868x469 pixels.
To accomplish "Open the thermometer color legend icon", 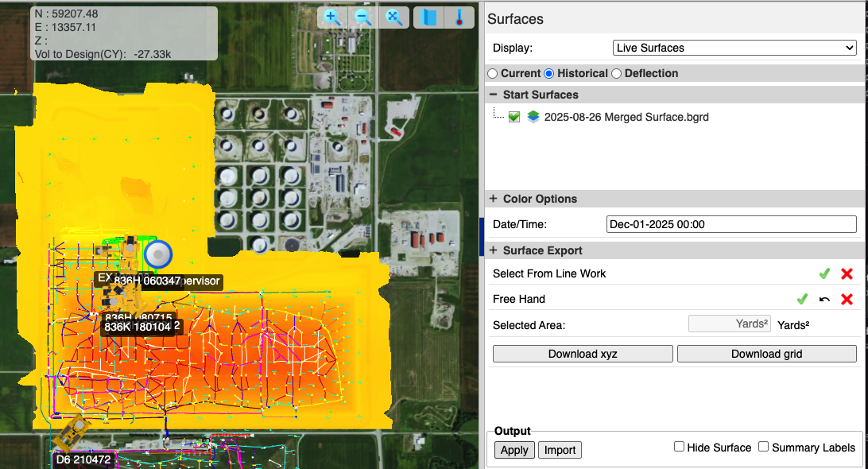I will (459, 17).
